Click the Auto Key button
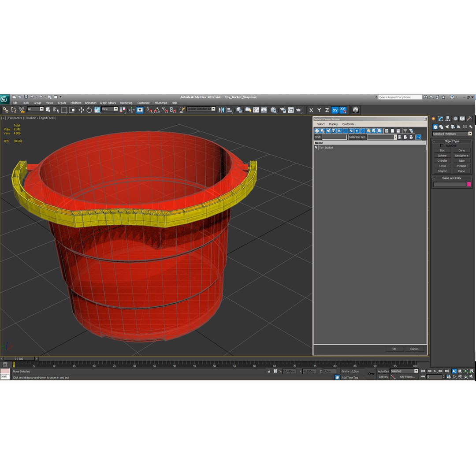The height and width of the screenshot is (476, 476). coord(383,371)
